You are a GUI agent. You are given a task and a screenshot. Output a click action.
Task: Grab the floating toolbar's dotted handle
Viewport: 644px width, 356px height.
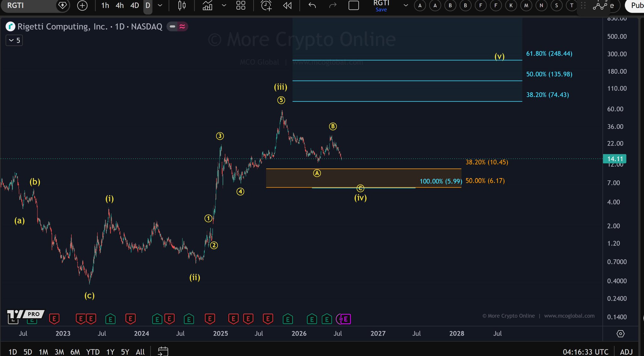point(583,5)
